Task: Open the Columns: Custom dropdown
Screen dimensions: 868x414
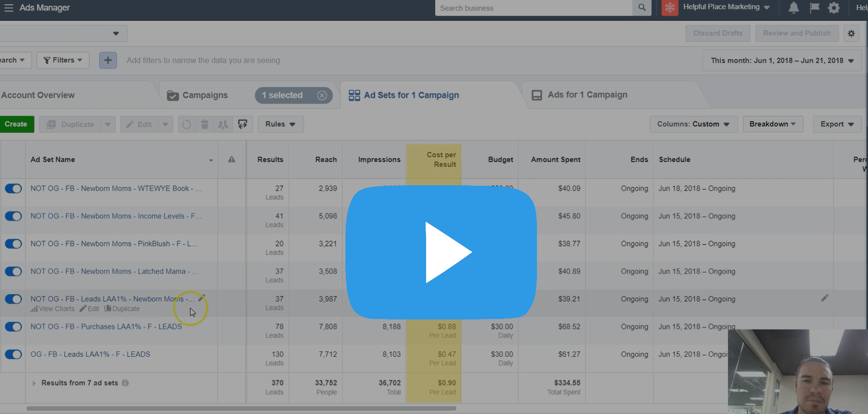Action: click(693, 124)
